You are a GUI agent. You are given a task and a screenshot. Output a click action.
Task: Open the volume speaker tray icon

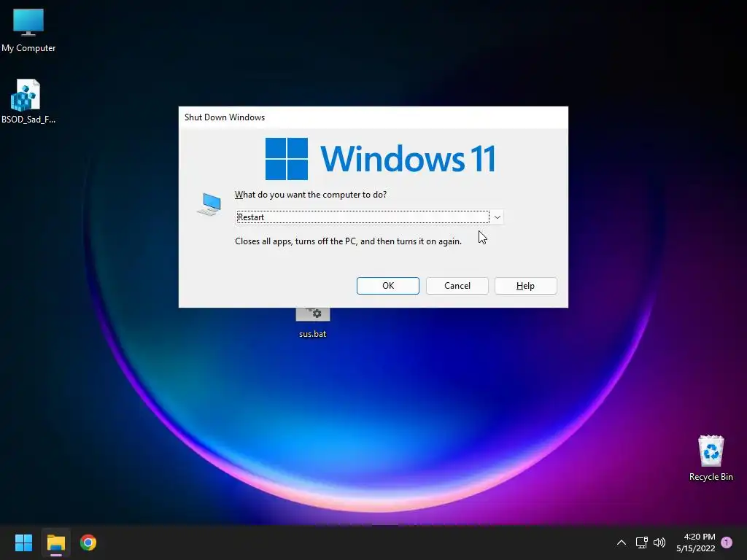pyautogui.click(x=659, y=542)
